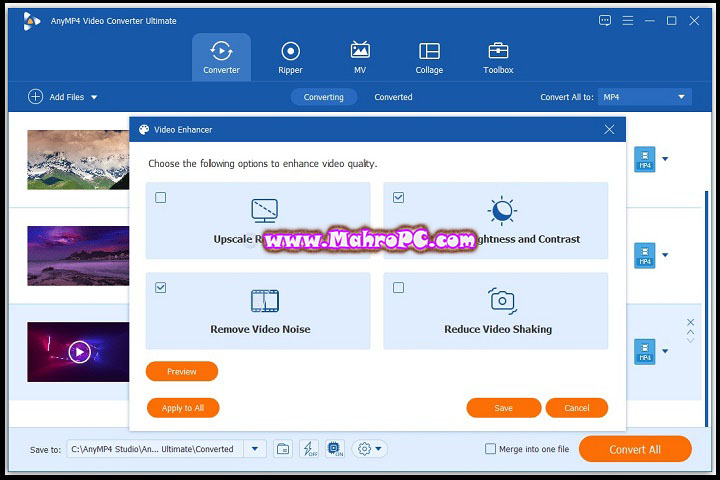The width and height of the screenshot is (720, 480).
Task: Open the Converter tab
Action: coord(221,57)
